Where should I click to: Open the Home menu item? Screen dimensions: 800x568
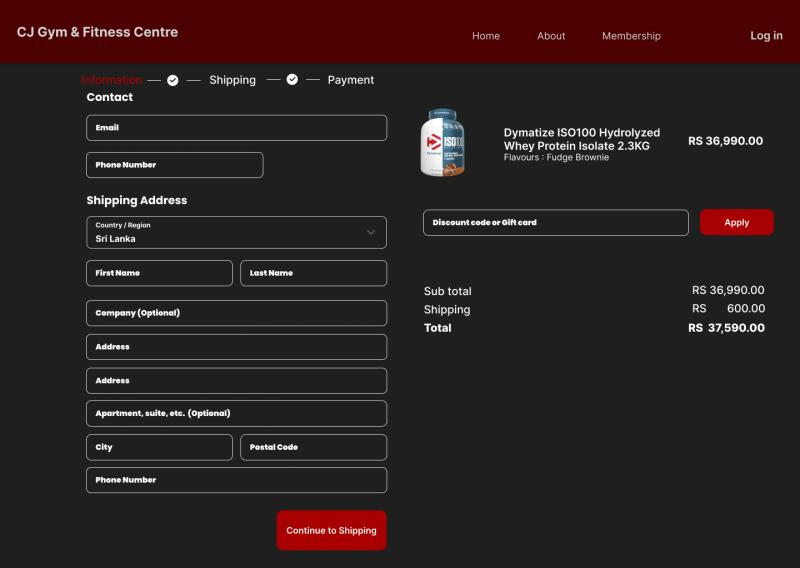486,36
